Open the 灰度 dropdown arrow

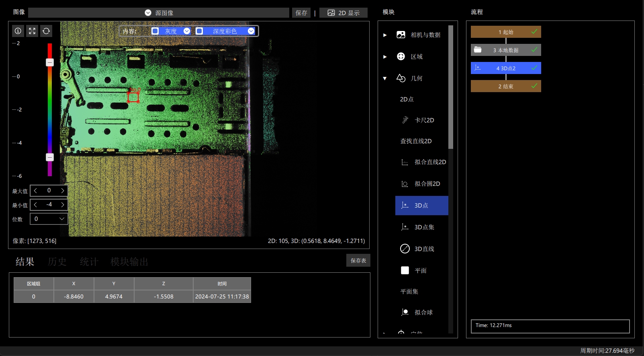[187, 31]
